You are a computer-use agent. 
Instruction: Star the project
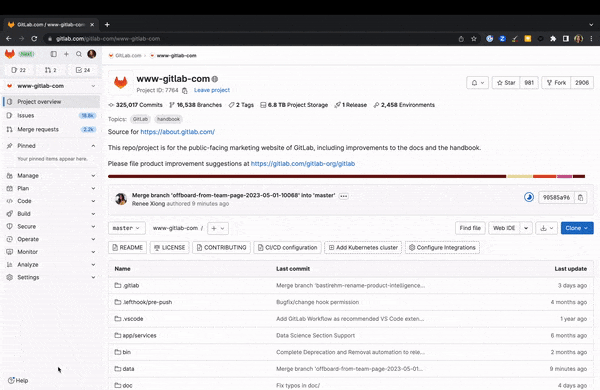(x=506, y=83)
